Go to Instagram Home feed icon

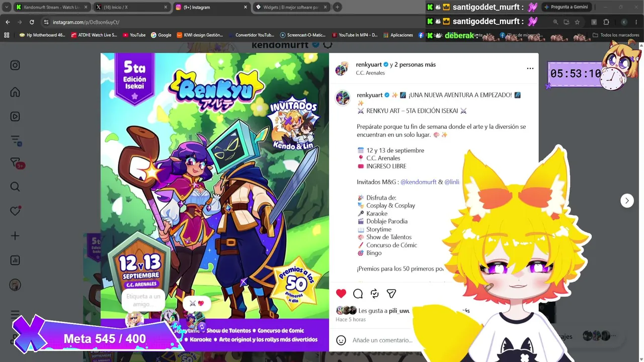point(15,92)
